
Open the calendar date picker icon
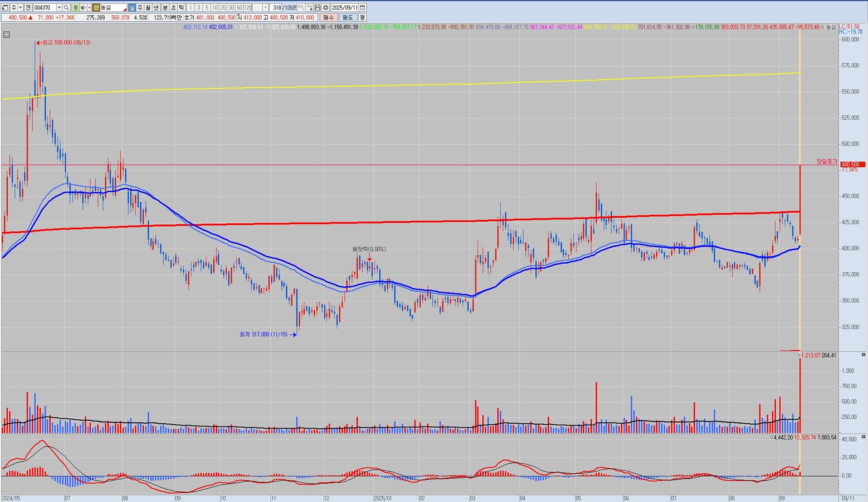click(x=363, y=8)
